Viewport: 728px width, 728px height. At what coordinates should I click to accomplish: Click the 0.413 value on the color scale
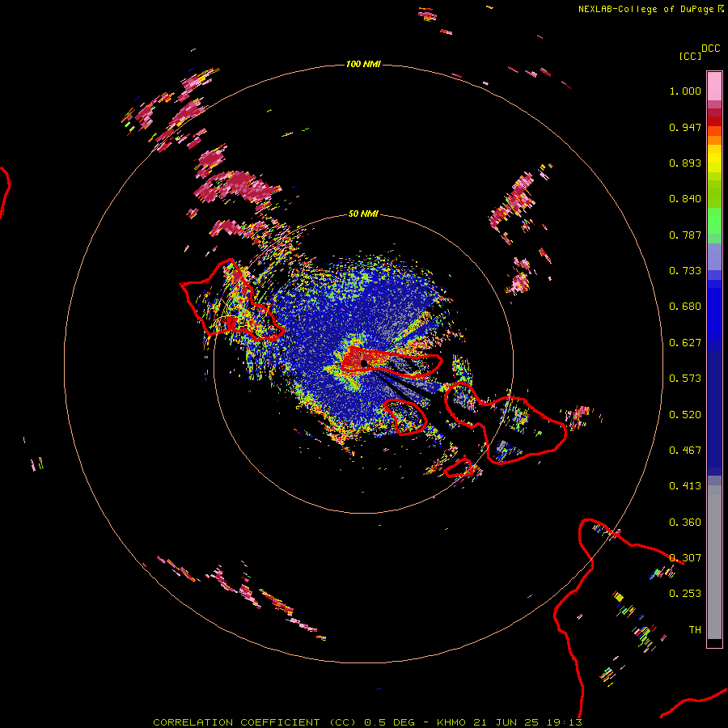point(685,486)
